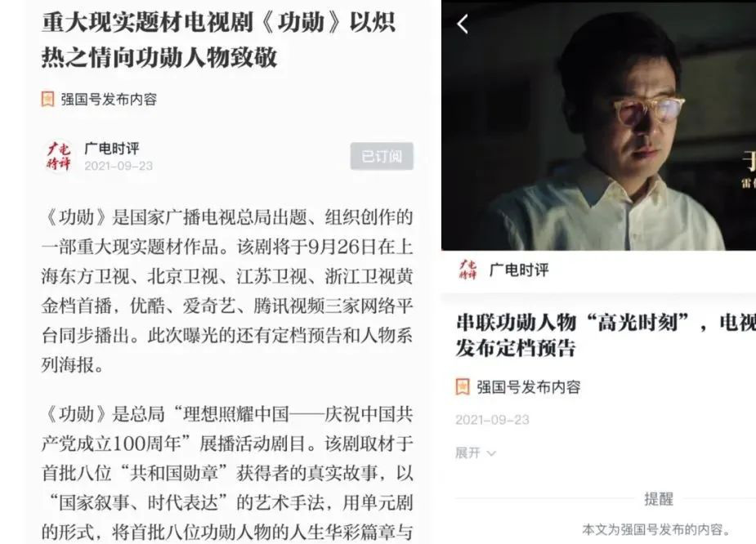The width and height of the screenshot is (756, 544).
Task: Play the 功勋 trailer video frame
Action: click(x=598, y=125)
